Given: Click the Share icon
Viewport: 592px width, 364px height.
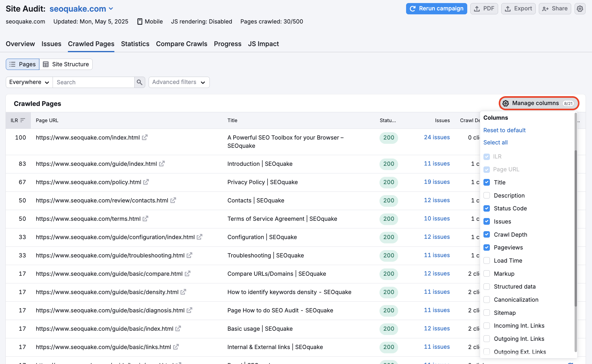Looking at the screenshot, I should (545, 9).
